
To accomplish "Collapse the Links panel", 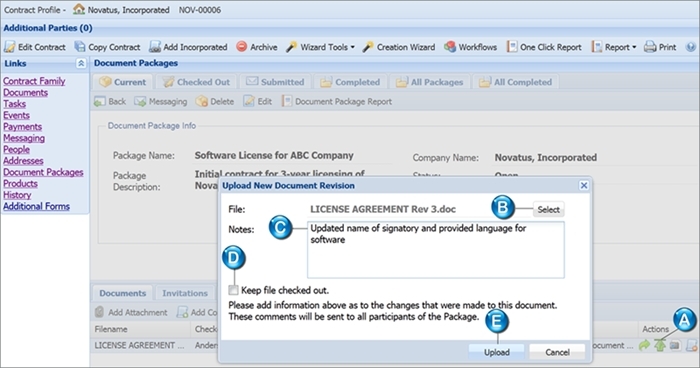I will pyautogui.click(x=81, y=63).
